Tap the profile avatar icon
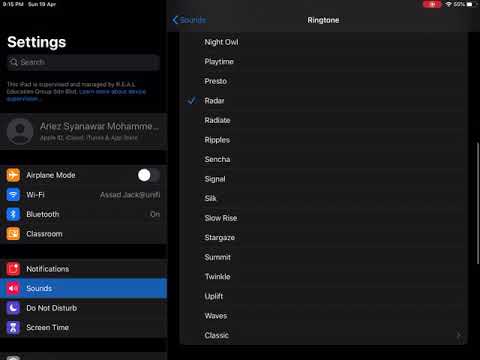 (x=20, y=131)
